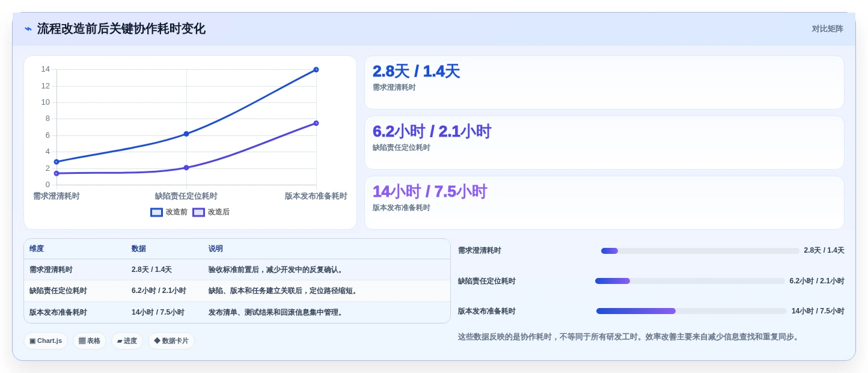Click the 缺陷责任定位耗时 progress bar
Image resolution: width=868 pixels, height=373 pixels.
pos(689,281)
